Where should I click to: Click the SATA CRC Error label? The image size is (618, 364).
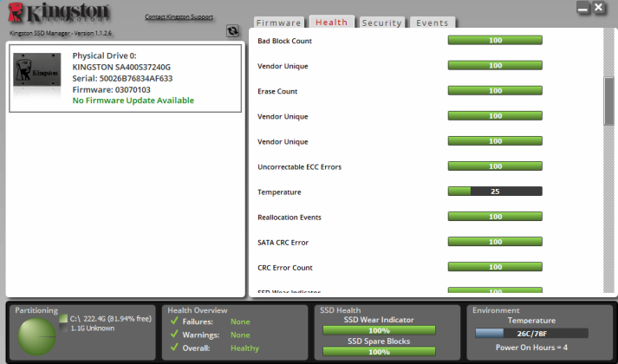click(x=283, y=243)
